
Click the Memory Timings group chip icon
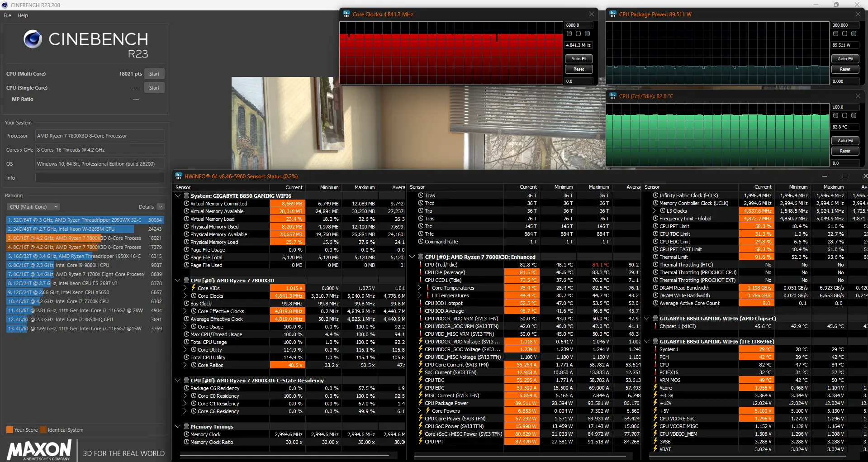pyautogui.click(x=186, y=427)
